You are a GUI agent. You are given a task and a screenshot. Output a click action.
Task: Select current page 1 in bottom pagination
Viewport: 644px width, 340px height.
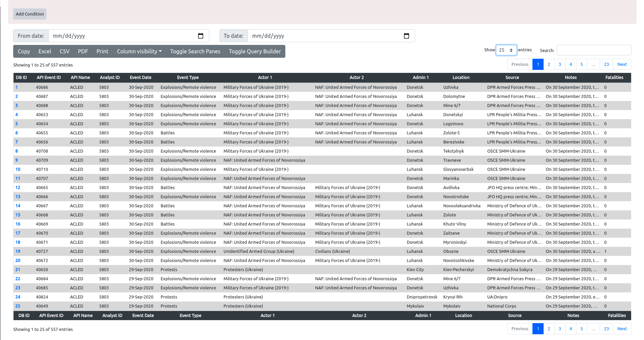click(538, 329)
